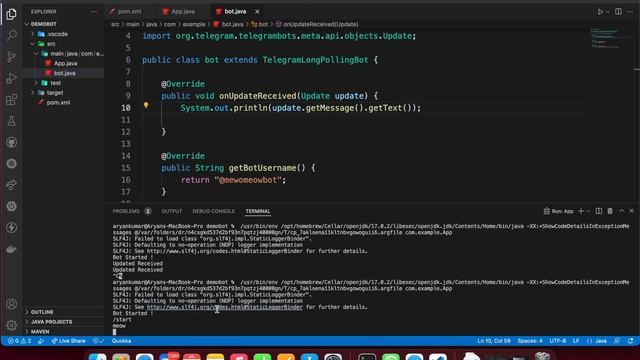Open the GitHub view in activity bar

pos(11,142)
